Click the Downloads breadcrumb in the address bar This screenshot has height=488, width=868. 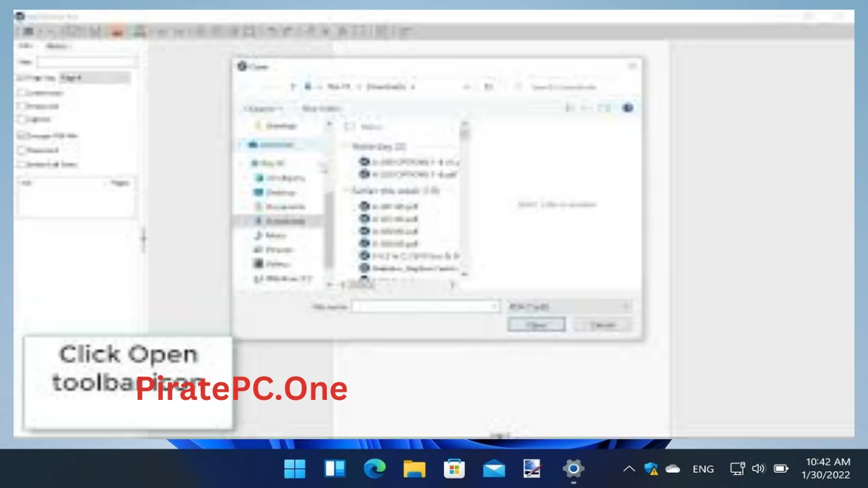[x=386, y=87]
